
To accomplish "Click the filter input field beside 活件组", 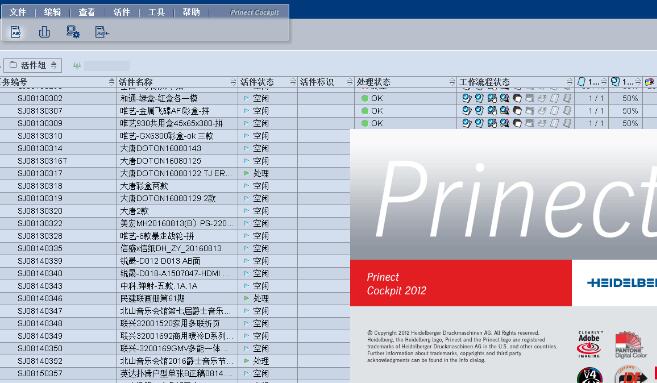I will point(106,65).
